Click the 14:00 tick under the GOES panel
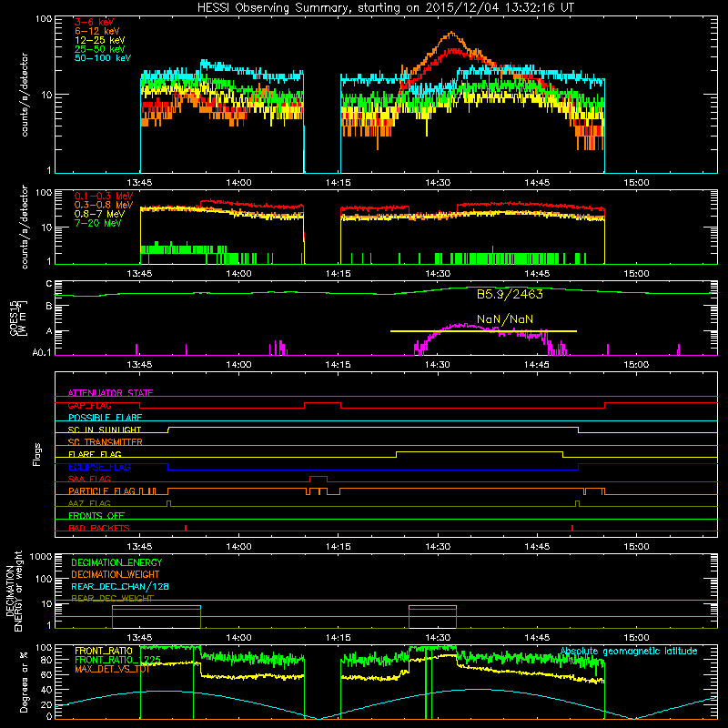Image resolution: width=728 pixels, height=728 pixels. pyautogui.click(x=238, y=365)
